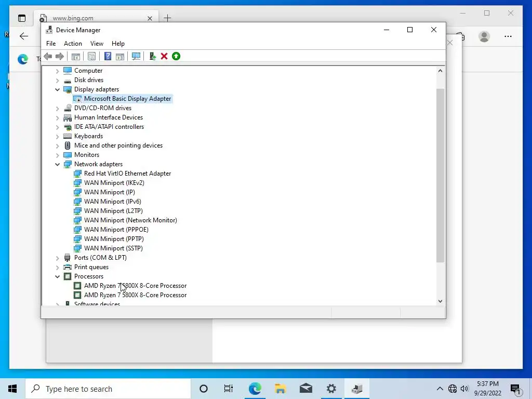Select WAN Miniport (PPTP)

114,239
